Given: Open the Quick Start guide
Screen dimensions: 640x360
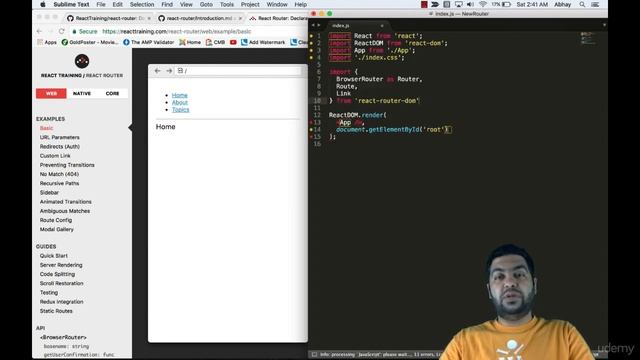Looking at the screenshot, I should pyautogui.click(x=53, y=256).
